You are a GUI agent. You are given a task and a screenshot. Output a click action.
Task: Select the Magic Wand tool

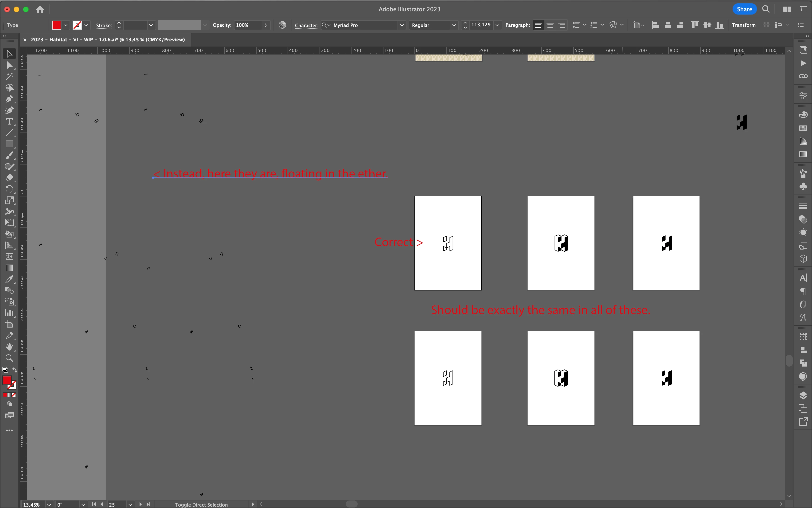[x=9, y=77]
